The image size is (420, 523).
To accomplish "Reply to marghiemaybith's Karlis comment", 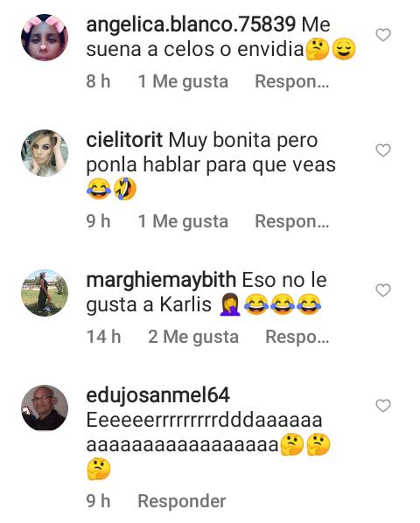I will click(x=297, y=337).
